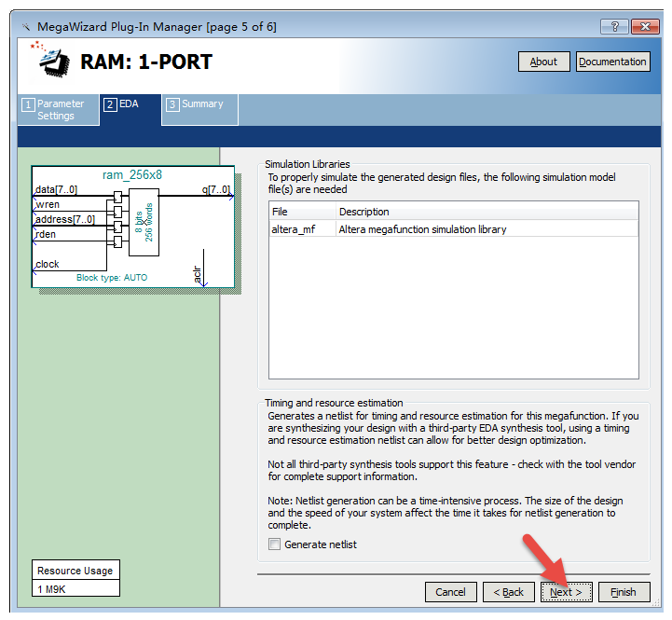Click the Description column header

[487, 212]
